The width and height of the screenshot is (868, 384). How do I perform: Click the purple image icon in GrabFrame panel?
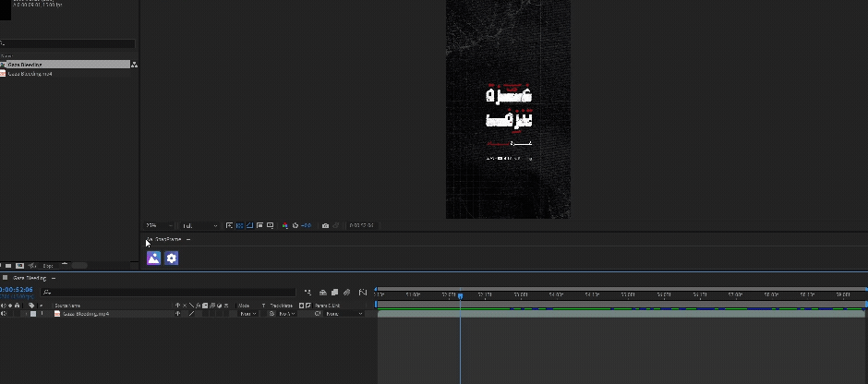[x=153, y=258]
